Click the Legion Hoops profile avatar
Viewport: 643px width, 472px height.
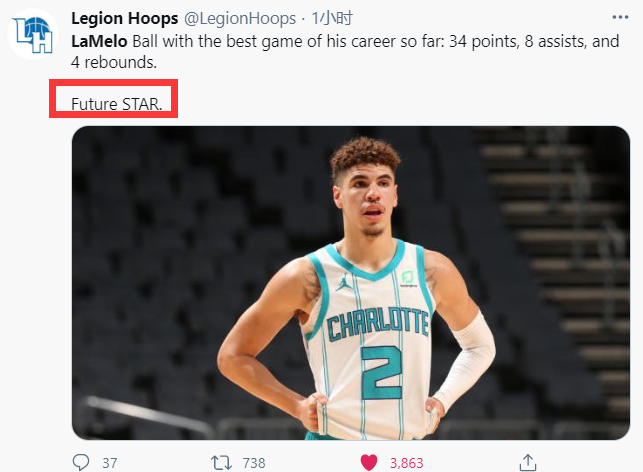pyautogui.click(x=32, y=36)
